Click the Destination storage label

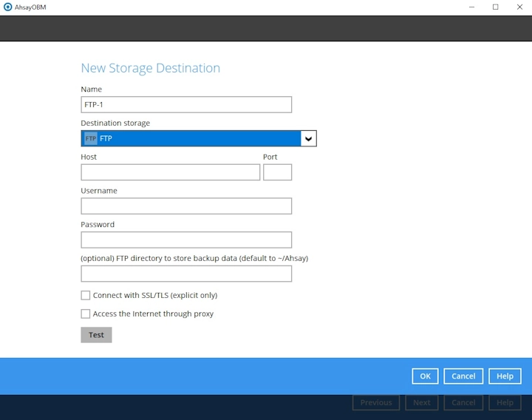(x=115, y=123)
